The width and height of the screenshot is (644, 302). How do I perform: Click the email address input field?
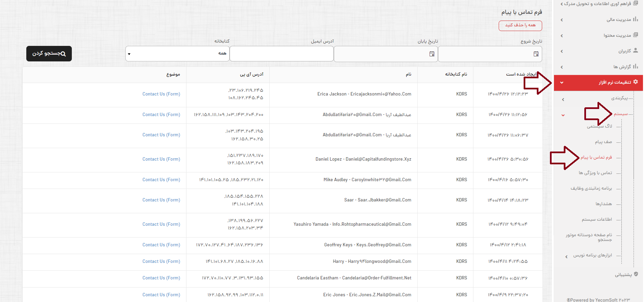click(282, 54)
